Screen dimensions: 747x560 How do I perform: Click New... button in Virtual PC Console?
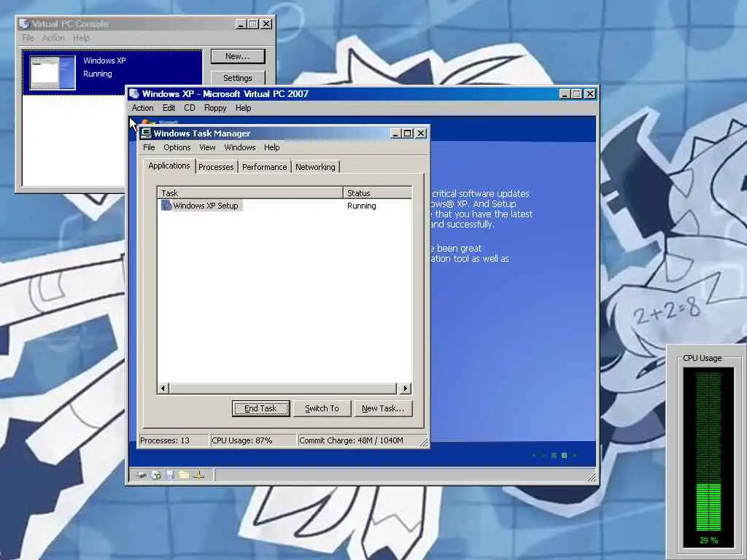point(238,56)
